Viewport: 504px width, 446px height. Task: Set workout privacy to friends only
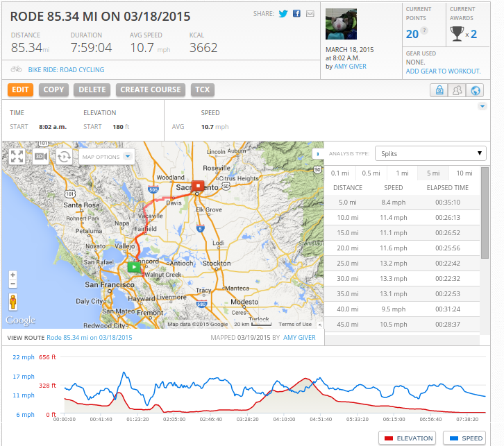[x=457, y=90]
